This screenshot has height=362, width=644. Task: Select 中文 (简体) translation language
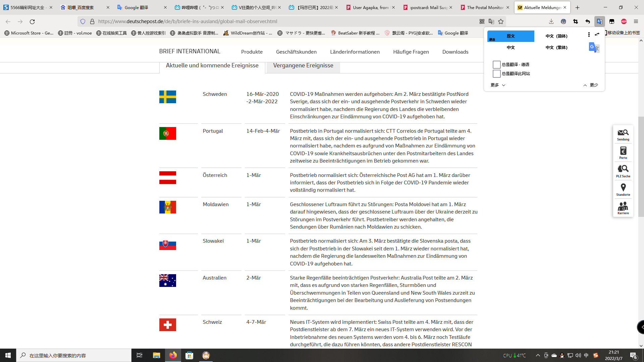click(556, 36)
